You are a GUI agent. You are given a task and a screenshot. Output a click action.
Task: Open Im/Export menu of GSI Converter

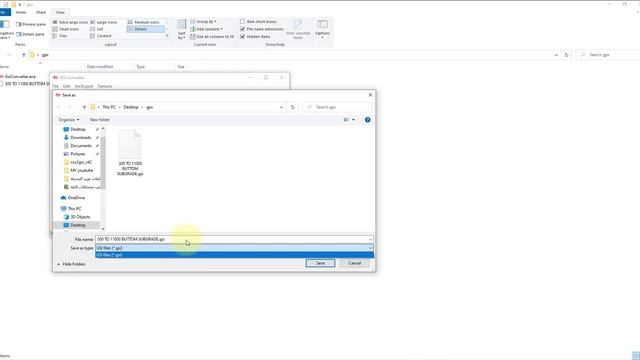pyautogui.click(x=84, y=86)
